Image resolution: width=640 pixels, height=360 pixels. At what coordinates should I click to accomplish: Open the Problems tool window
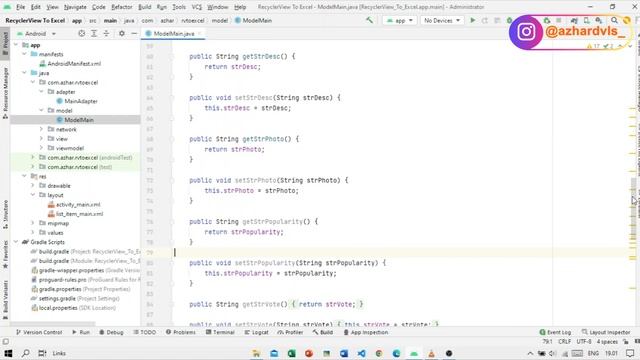(181, 332)
